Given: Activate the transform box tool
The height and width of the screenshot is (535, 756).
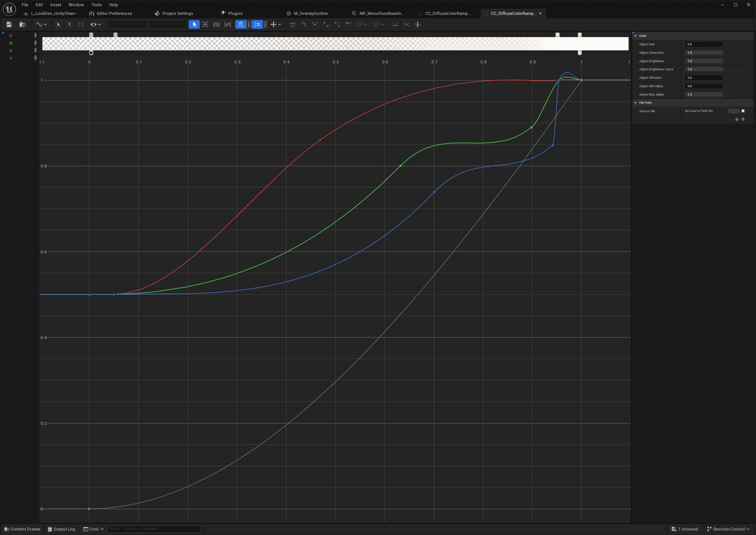Looking at the screenshot, I should point(205,24).
